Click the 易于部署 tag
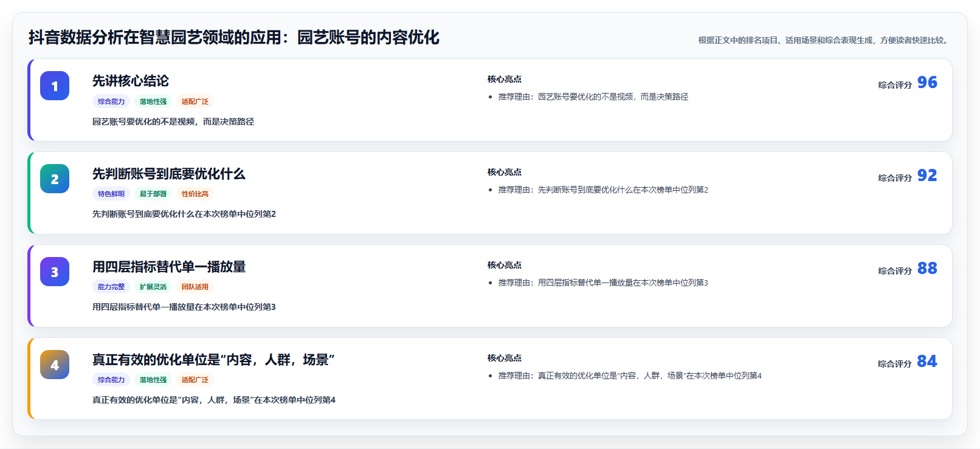 pyautogui.click(x=153, y=194)
